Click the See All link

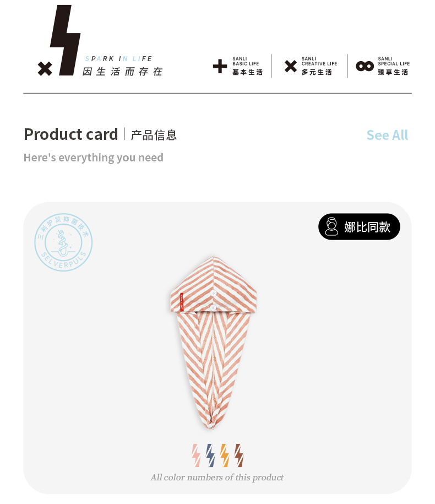click(x=387, y=135)
